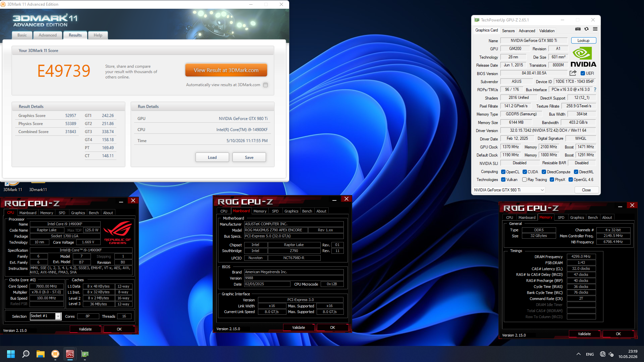Click bus interface question mark icon

(x=595, y=89)
